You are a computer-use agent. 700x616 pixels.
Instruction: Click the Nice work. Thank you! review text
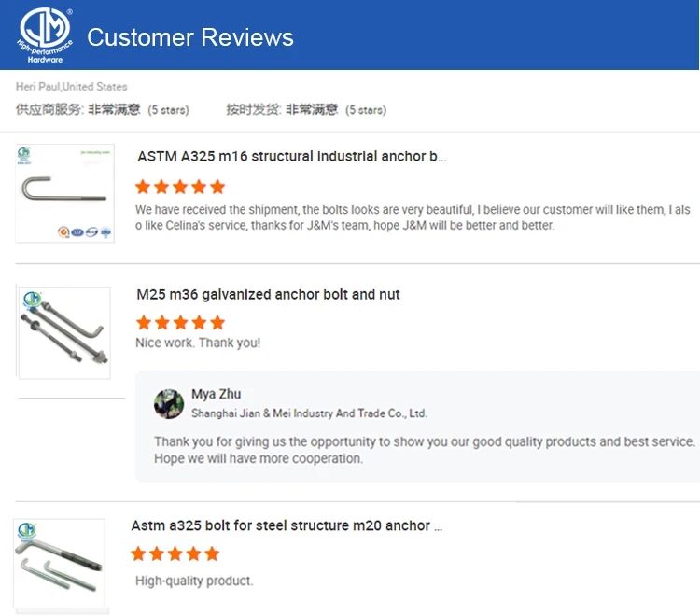198,343
